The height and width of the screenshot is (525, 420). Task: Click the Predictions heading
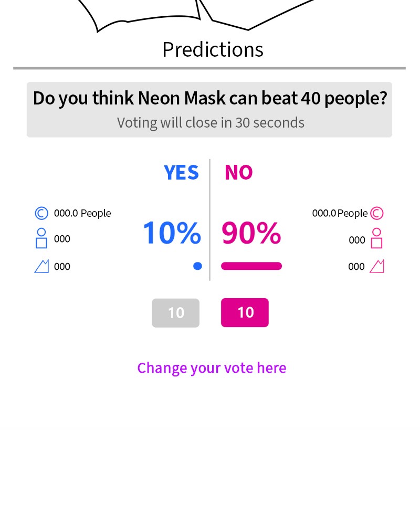click(x=213, y=49)
